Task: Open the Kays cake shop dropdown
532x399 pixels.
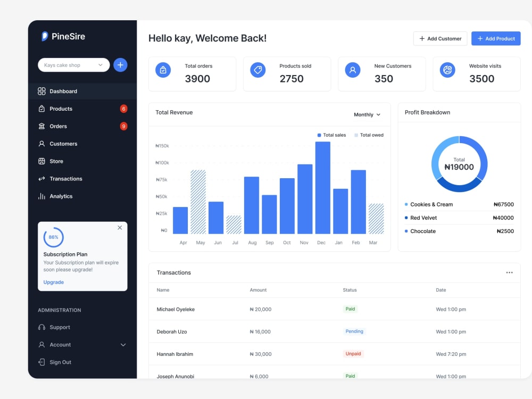Action: coord(73,65)
